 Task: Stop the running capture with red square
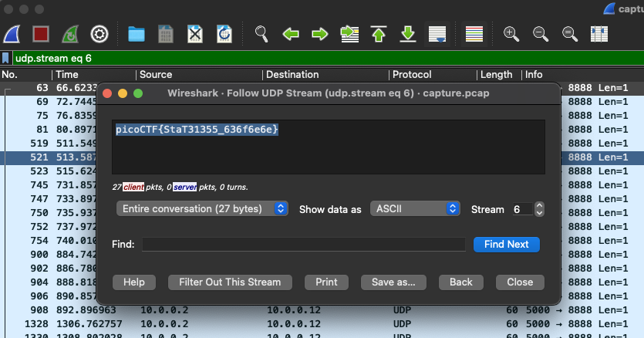41,34
